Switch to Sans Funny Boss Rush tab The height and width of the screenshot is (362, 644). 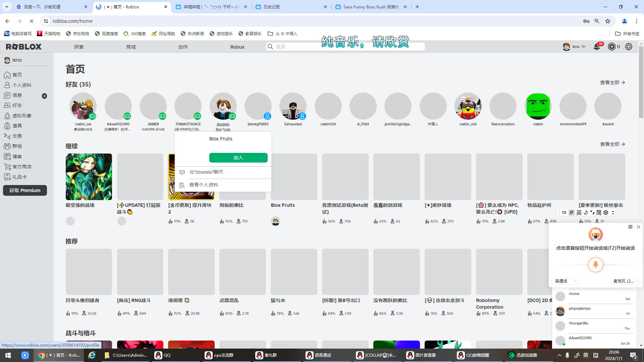click(x=371, y=7)
